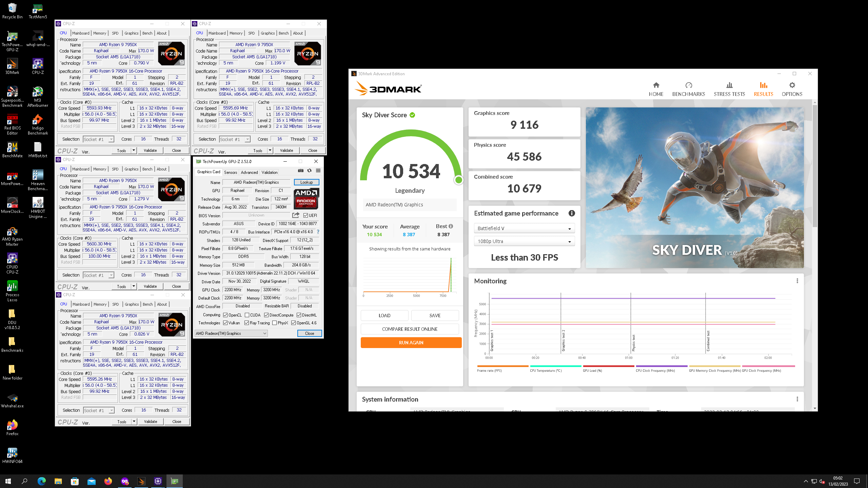This screenshot has width=868, height=488.
Task: Open HWiNFO64 desktop shortcut
Action: click(12, 455)
